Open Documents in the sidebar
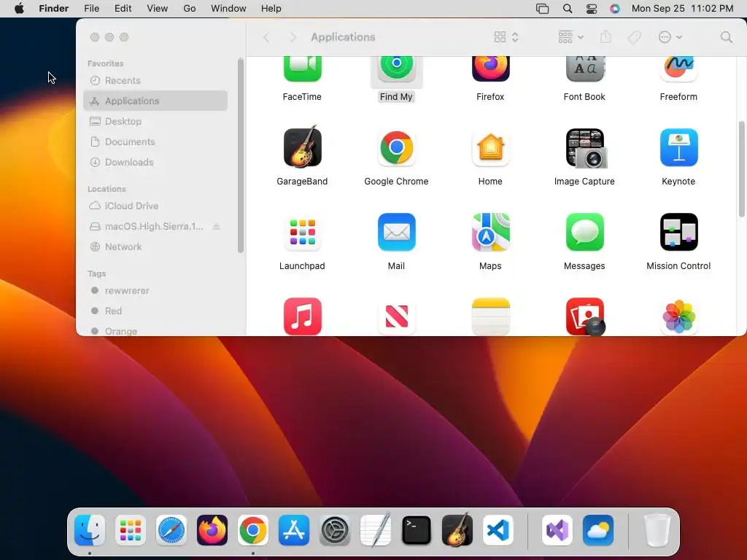Image resolution: width=747 pixels, height=560 pixels. click(x=155, y=142)
